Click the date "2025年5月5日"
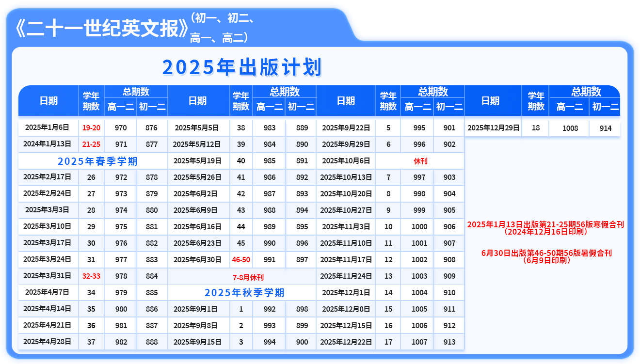The height and width of the screenshot is (364, 640). [x=197, y=128]
